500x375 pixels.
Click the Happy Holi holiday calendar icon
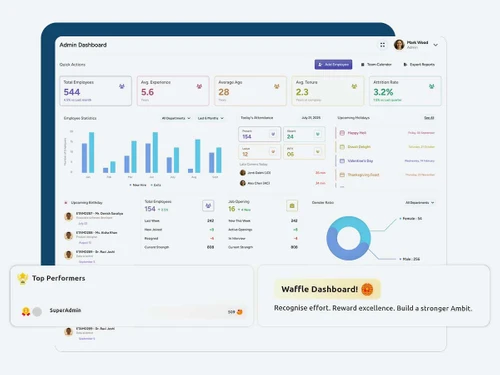[342, 133]
